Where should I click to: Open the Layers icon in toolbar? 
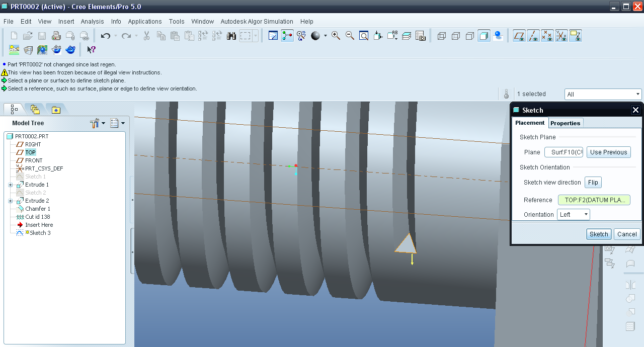[407, 36]
